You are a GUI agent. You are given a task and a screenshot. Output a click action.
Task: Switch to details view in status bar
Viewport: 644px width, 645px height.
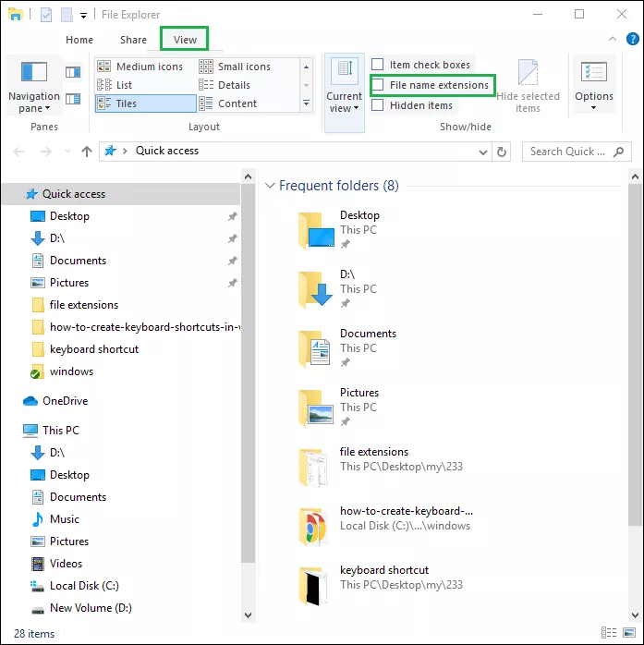pos(609,633)
